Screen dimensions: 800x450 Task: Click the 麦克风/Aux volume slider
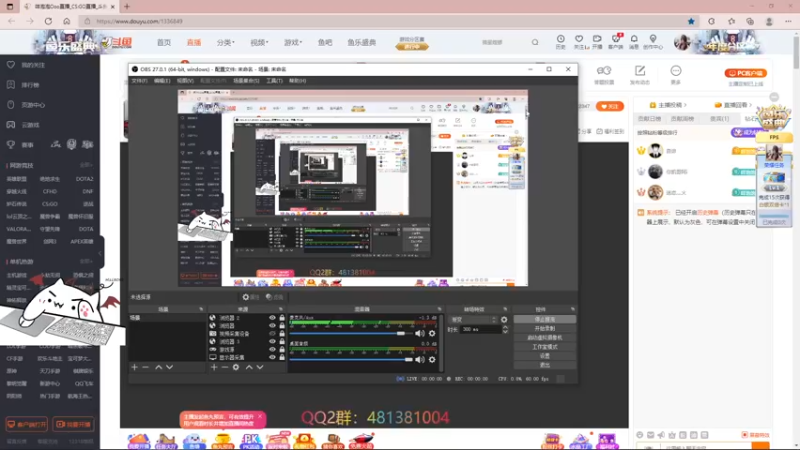(351, 333)
